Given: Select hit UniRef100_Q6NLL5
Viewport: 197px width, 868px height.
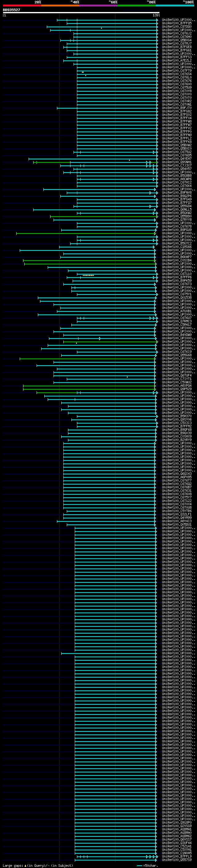Looking at the screenshot, I should (x=177, y=210).
